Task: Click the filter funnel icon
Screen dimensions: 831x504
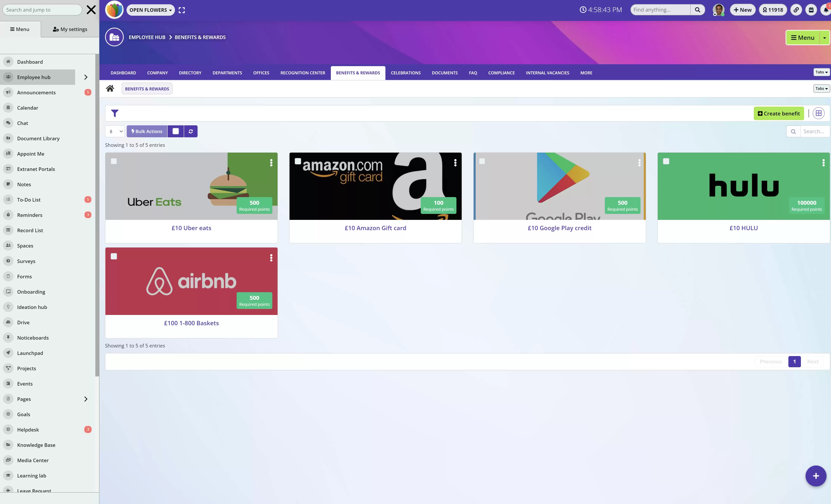Action: click(x=115, y=113)
